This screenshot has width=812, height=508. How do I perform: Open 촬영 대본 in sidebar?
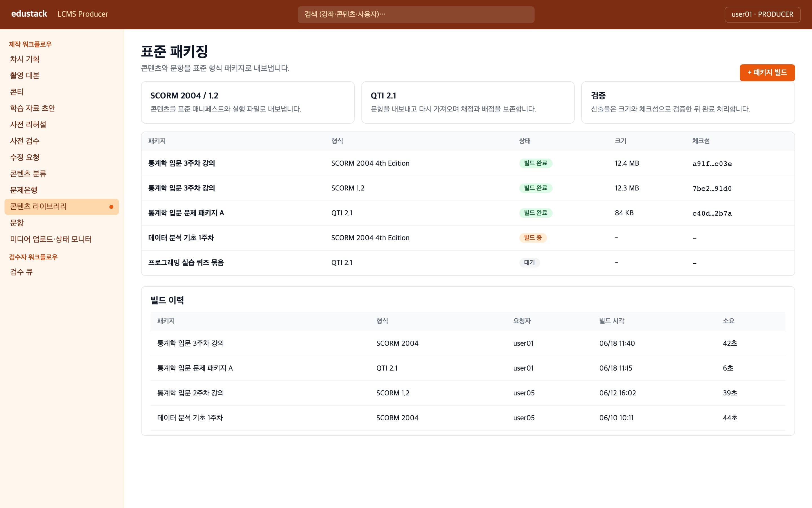(x=62, y=76)
